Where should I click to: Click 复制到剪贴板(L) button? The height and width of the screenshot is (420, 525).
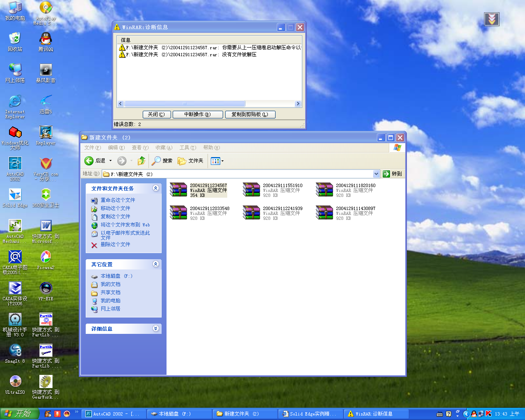[x=250, y=114]
